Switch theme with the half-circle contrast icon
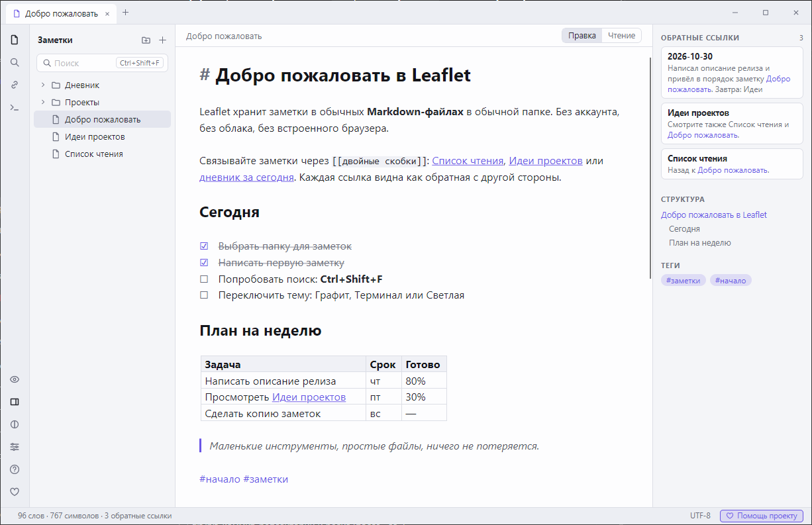This screenshot has width=812, height=525. pyautogui.click(x=15, y=424)
